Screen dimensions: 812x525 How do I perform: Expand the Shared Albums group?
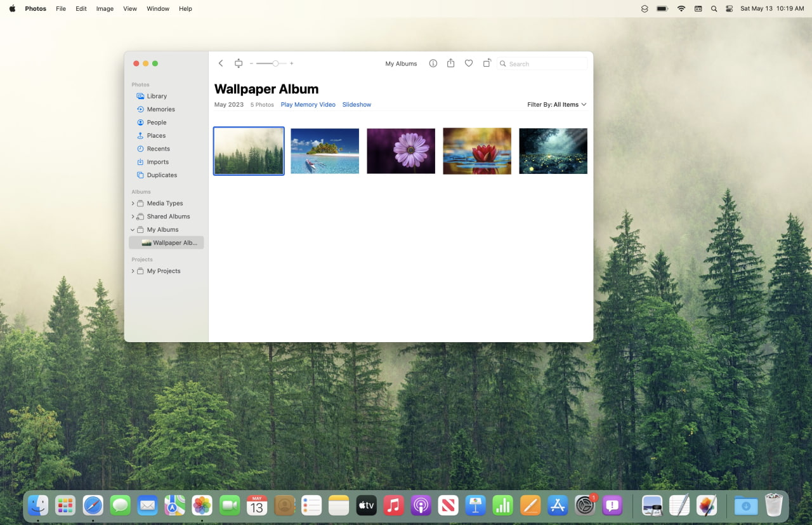point(132,216)
